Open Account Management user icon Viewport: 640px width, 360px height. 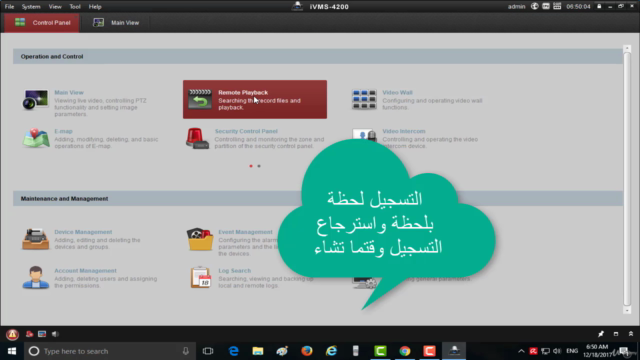pyautogui.click(x=36, y=278)
